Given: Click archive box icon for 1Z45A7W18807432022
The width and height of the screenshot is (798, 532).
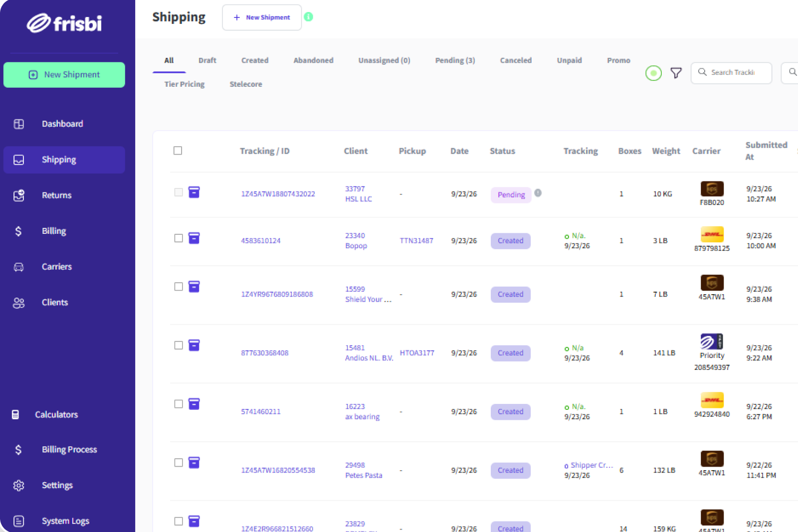Looking at the screenshot, I should coord(194,192).
